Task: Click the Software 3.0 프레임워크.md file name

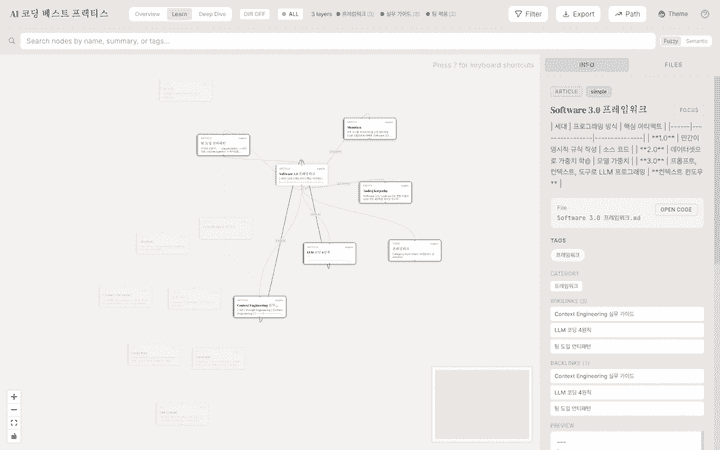Action: click(598, 218)
